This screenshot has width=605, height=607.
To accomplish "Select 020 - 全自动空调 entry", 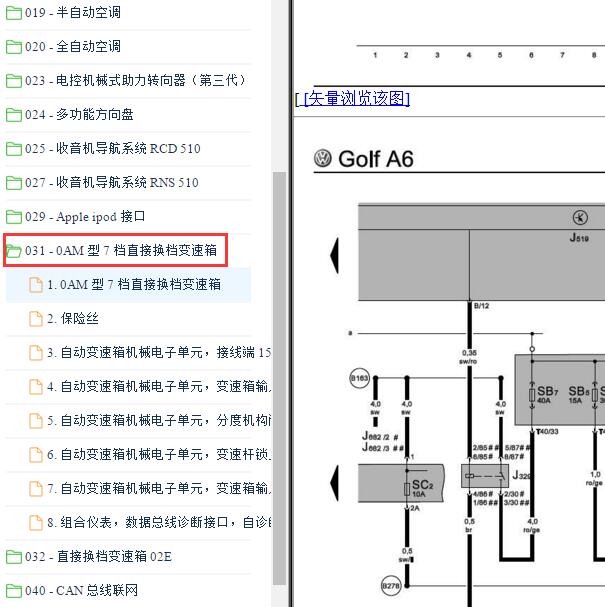I will 73,47.
